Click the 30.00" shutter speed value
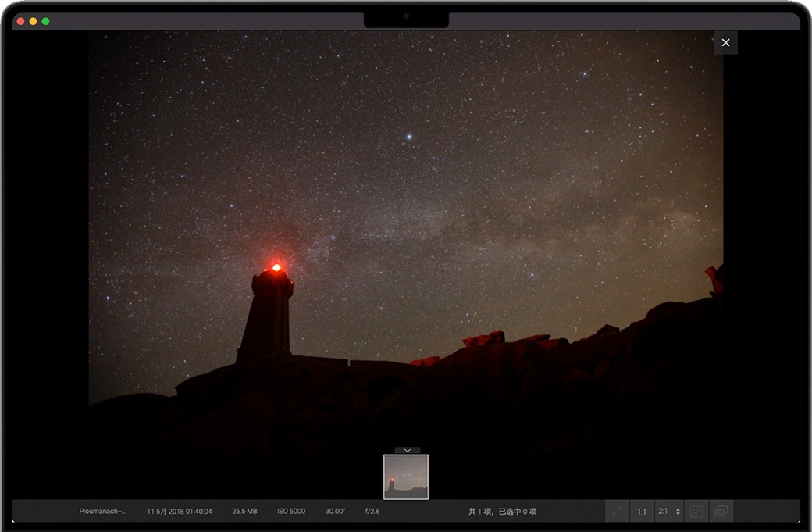This screenshot has width=812, height=532. point(335,512)
